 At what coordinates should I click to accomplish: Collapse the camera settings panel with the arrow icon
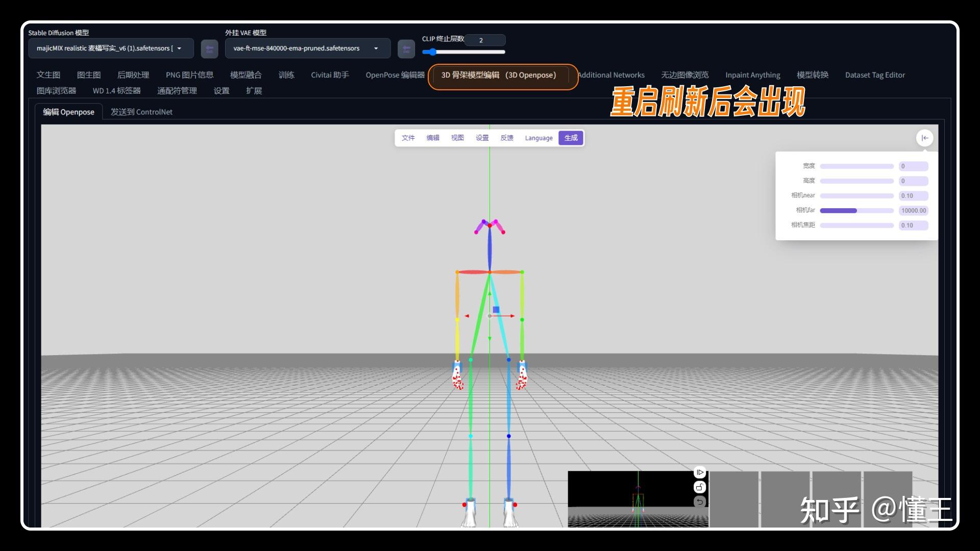click(x=925, y=138)
